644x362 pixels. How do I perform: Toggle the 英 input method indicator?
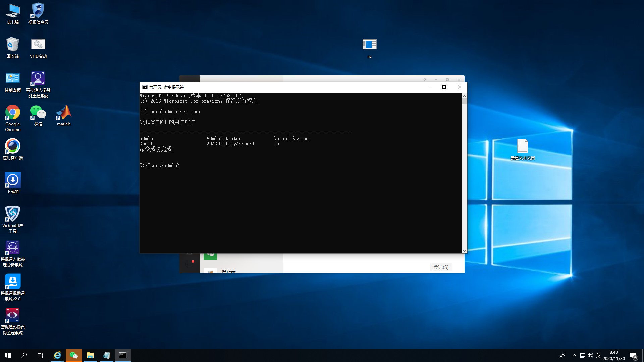coord(598,355)
